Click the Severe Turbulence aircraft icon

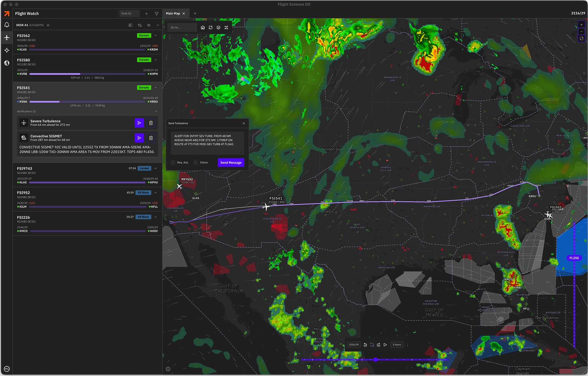pyautogui.click(x=24, y=123)
